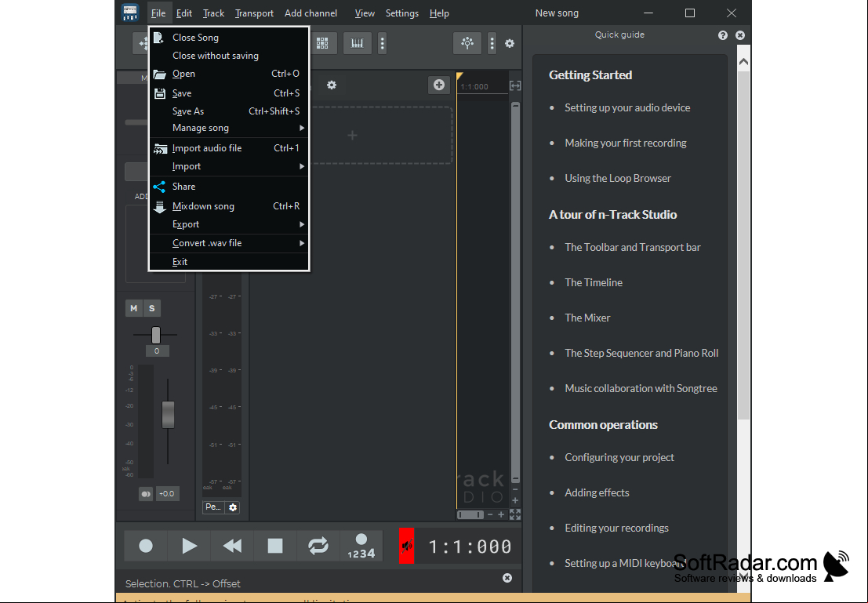Open the step sequencer grid icon

click(x=322, y=43)
